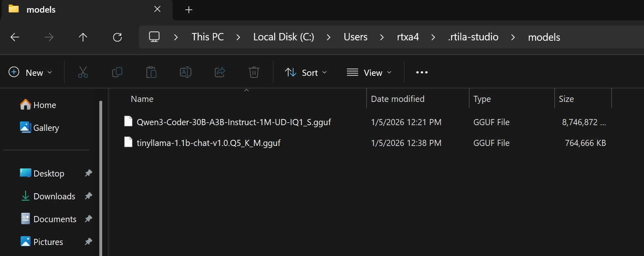Open the Sort options dropdown
Screen dimensions: 644x256
pos(306,73)
